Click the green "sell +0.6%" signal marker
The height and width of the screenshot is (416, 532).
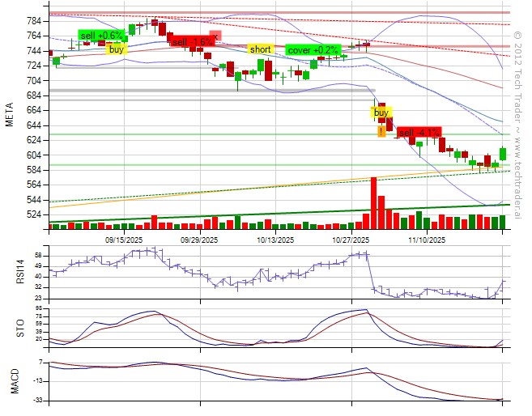pos(101,36)
